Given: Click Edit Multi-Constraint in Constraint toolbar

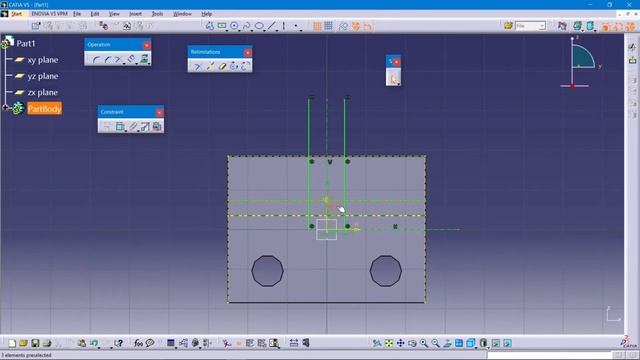Looking at the screenshot, I should pos(157,127).
